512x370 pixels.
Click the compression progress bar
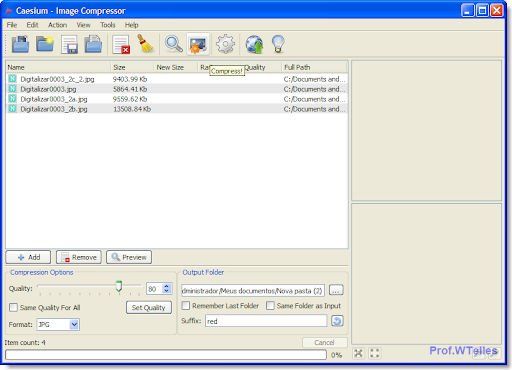point(166,355)
